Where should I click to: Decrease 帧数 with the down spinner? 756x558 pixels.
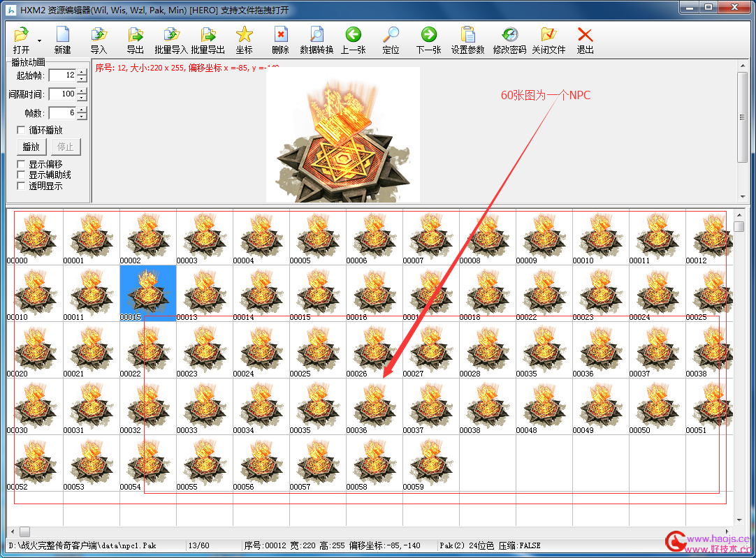tap(82, 116)
